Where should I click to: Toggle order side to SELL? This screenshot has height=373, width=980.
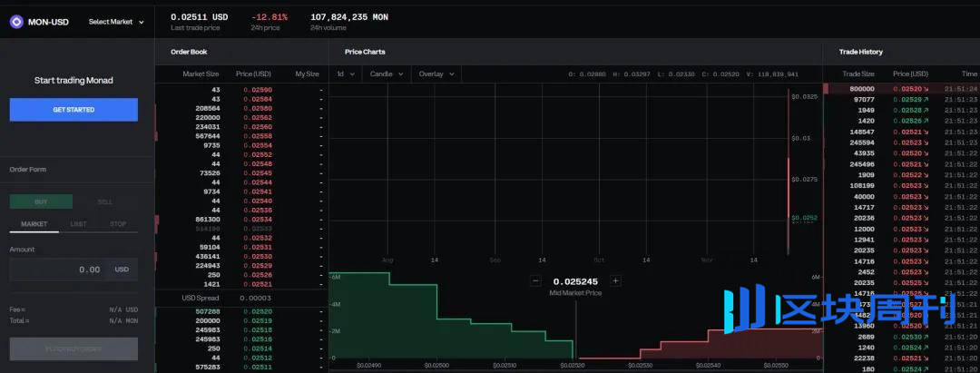pyautogui.click(x=105, y=201)
